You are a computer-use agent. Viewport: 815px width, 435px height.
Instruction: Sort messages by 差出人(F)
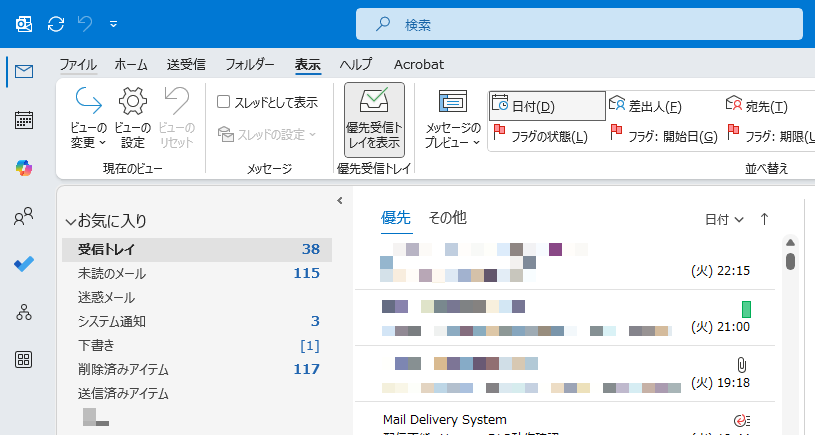[x=645, y=106]
